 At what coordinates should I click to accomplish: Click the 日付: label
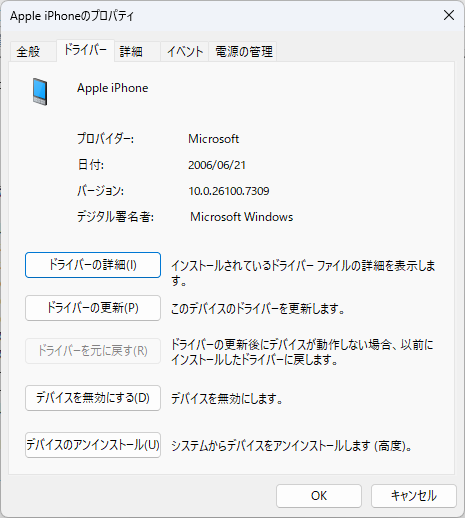tap(91, 165)
